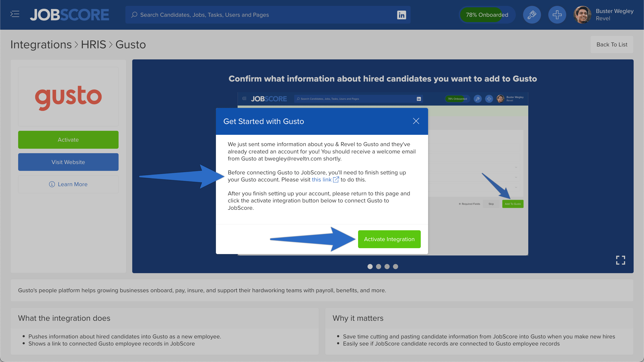644x362 pixels.
Task: Dismiss the Get Started with Gusto dialog
Action: (x=416, y=121)
